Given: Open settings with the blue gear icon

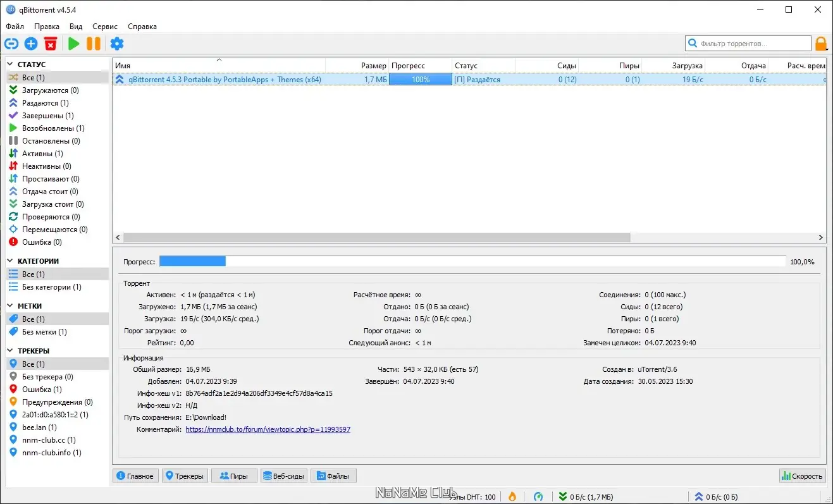Looking at the screenshot, I should pyautogui.click(x=117, y=44).
